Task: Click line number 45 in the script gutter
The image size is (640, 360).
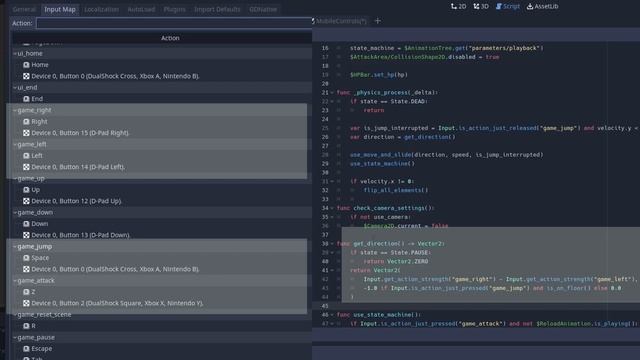Action: coord(325,306)
